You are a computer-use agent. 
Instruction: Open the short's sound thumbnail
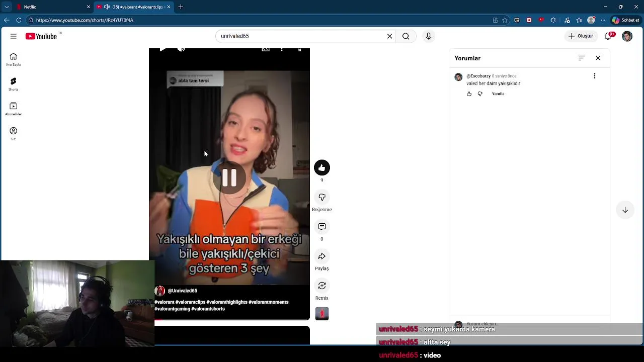coord(322,314)
